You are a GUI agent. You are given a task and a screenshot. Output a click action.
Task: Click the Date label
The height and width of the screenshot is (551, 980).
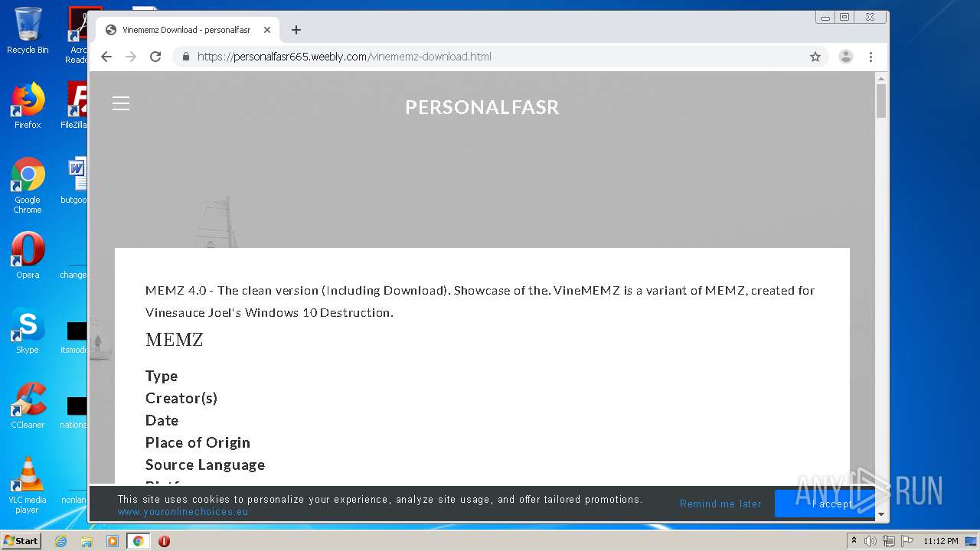pos(162,420)
